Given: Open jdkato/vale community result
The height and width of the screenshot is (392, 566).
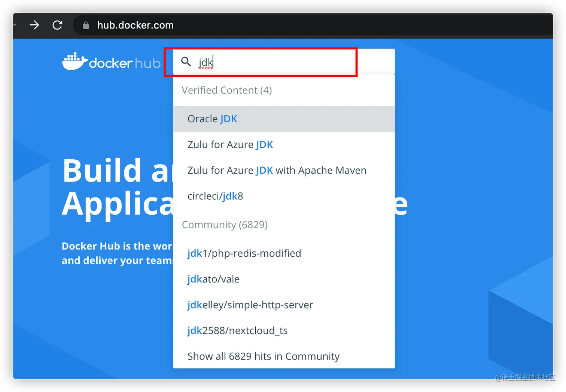Looking at the screenshot, I should pos(284,279).
